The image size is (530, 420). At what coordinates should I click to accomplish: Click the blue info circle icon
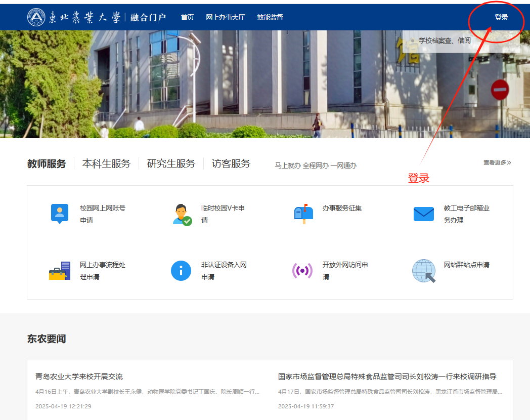[x=181, y=271]
